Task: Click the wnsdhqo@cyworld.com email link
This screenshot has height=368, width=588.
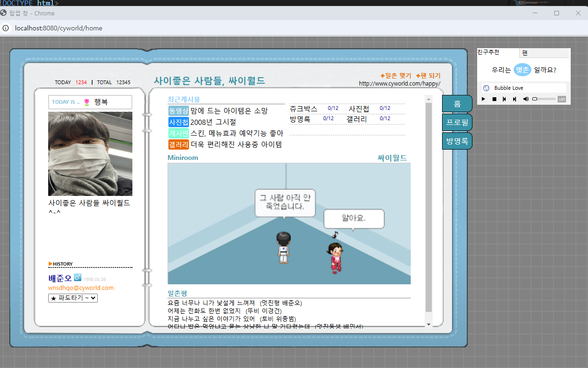Action: tap(81, 288)
